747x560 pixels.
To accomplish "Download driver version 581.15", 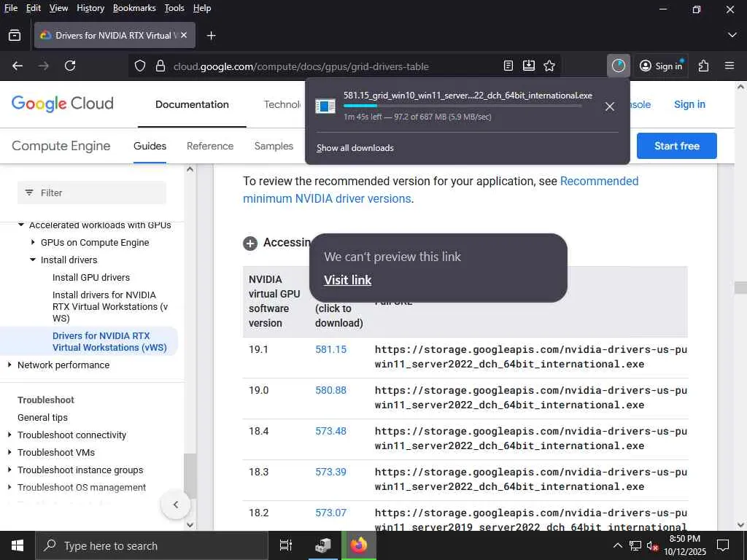I will pos(330,349).
